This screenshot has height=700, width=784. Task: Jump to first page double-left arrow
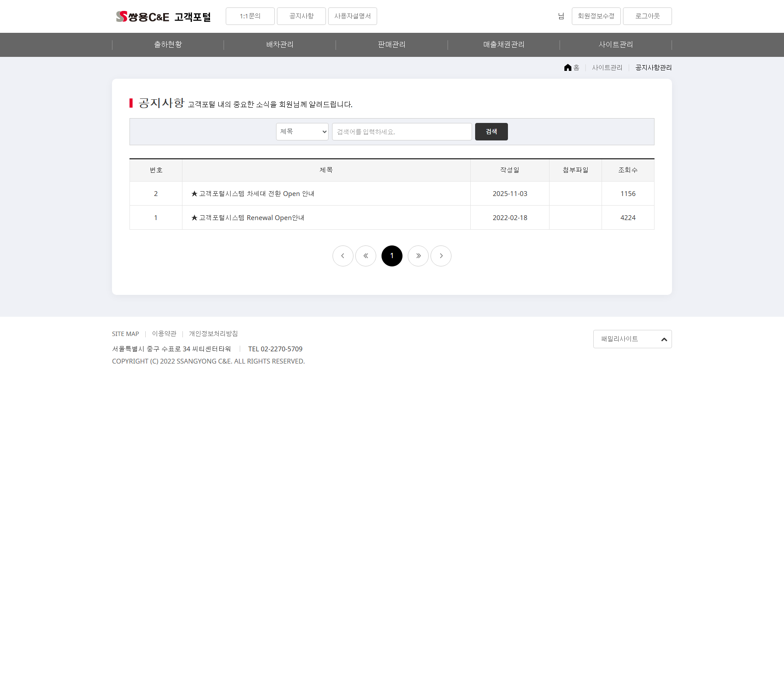366,256
